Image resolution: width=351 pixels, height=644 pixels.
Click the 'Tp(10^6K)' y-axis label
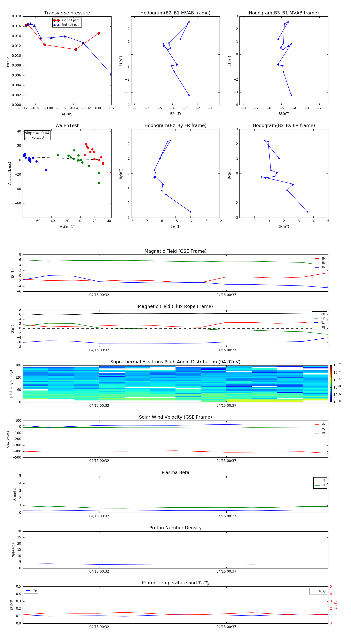coord(11,605)
